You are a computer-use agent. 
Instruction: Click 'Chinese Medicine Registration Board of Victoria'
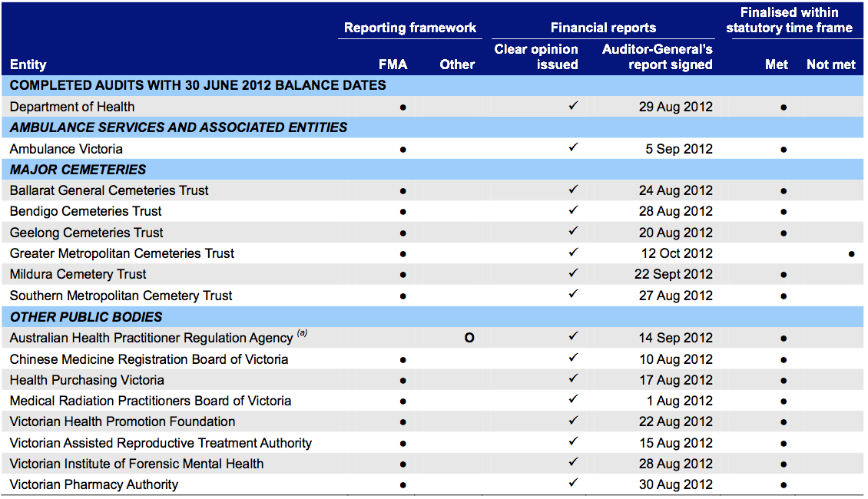149,359
